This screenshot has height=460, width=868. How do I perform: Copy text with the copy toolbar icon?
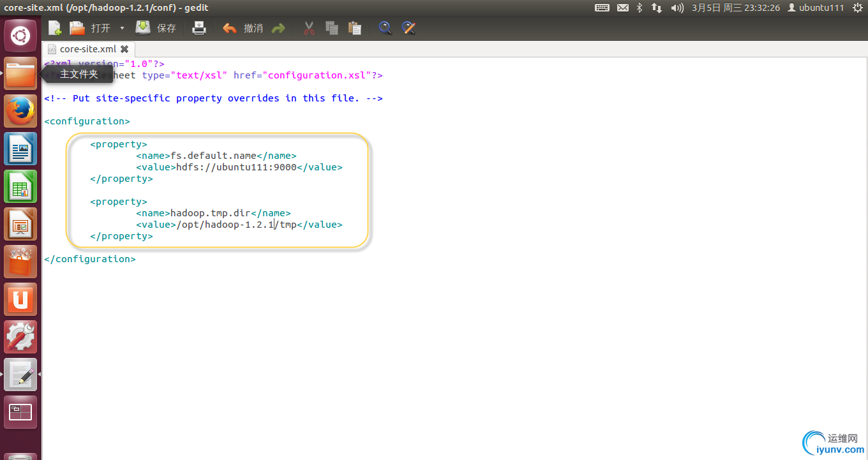click(331, 28)
